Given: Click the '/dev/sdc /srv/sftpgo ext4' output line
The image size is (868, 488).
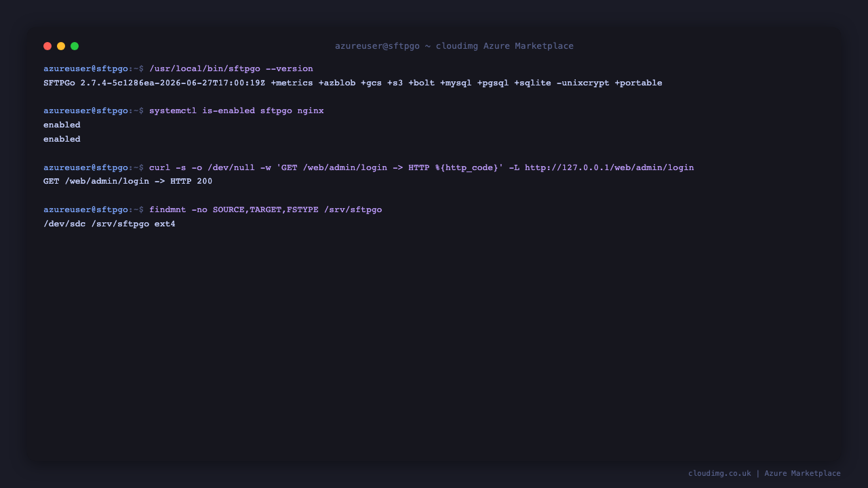Looking at the screenshot, I should (x=109, y=224).
